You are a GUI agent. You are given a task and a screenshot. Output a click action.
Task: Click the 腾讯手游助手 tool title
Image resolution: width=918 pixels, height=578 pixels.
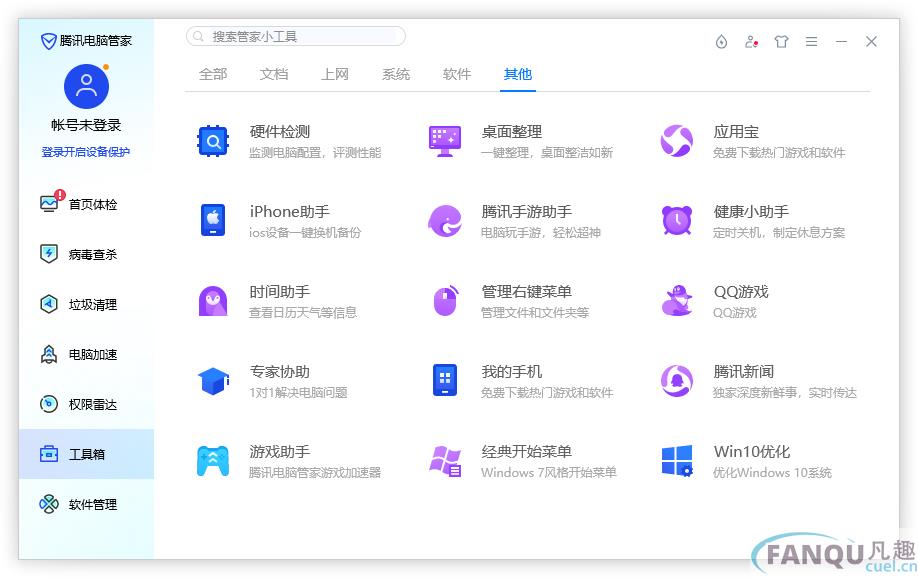[526, 211]
